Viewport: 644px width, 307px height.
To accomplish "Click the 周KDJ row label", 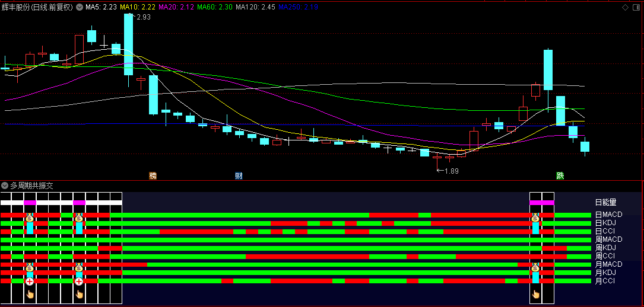I will point(606,248).
